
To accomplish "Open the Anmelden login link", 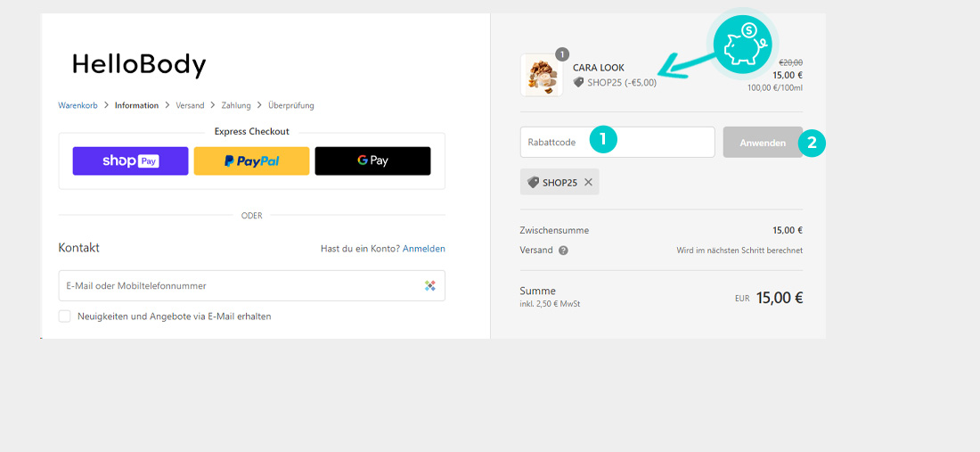I will click(x=424, y=249).
